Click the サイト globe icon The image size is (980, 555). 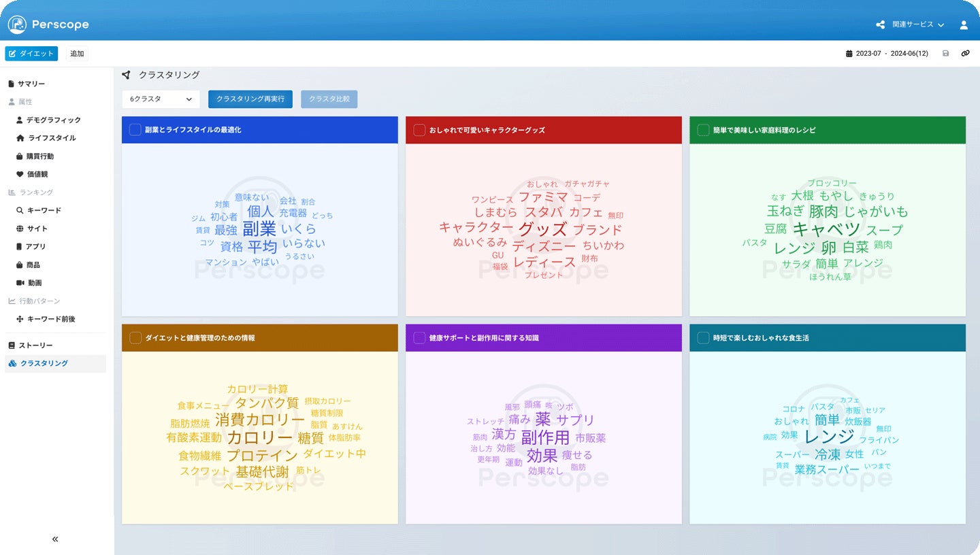(x=20, y=229)
